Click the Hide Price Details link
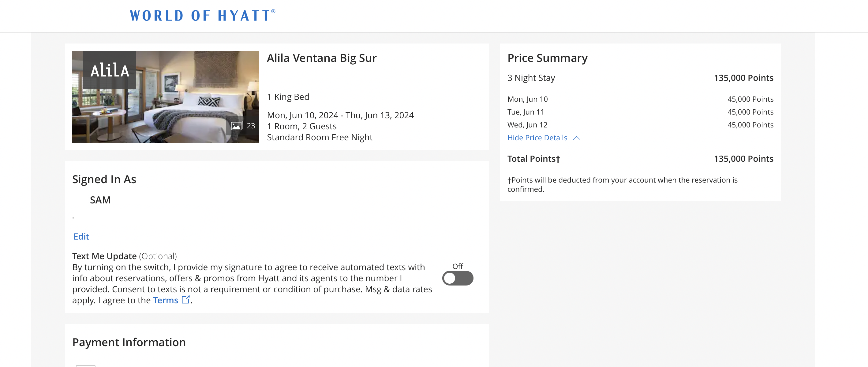This screenshot has height=367, width=868. click(537, 138)
